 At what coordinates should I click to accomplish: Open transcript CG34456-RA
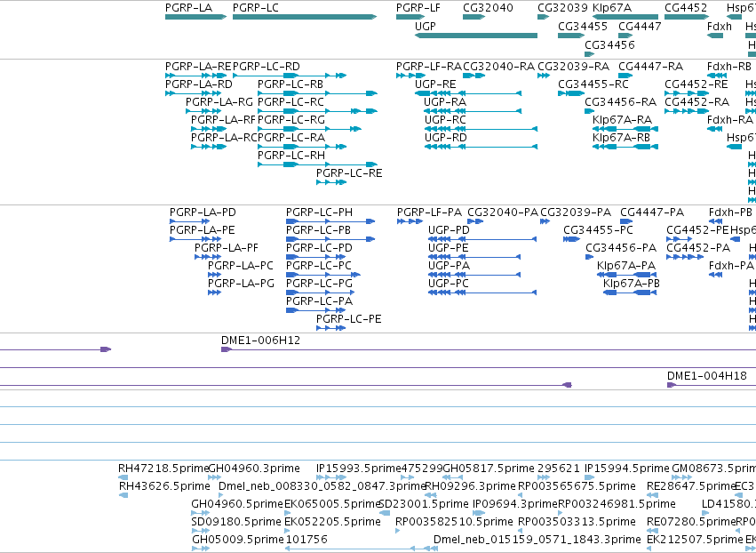coord(620,102)
